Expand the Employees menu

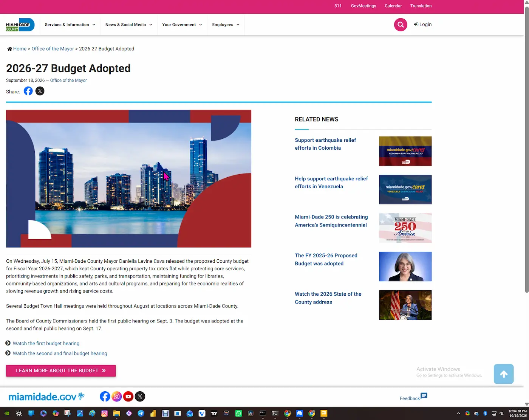[226, 25]
